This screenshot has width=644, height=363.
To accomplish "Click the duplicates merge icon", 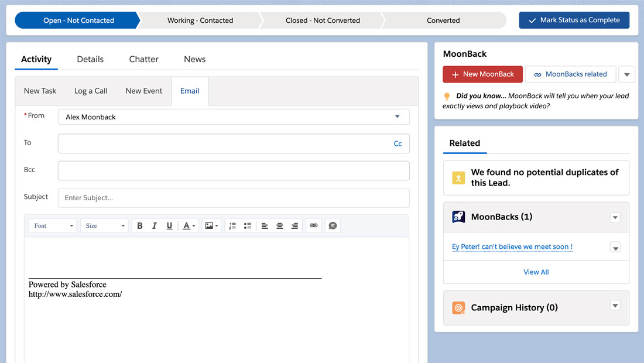I will [x=458, y=178].
